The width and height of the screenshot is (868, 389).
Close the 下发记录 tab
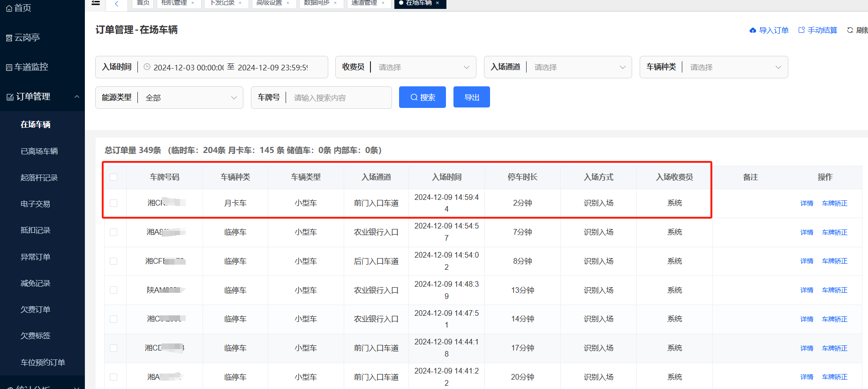coord(240,3)
